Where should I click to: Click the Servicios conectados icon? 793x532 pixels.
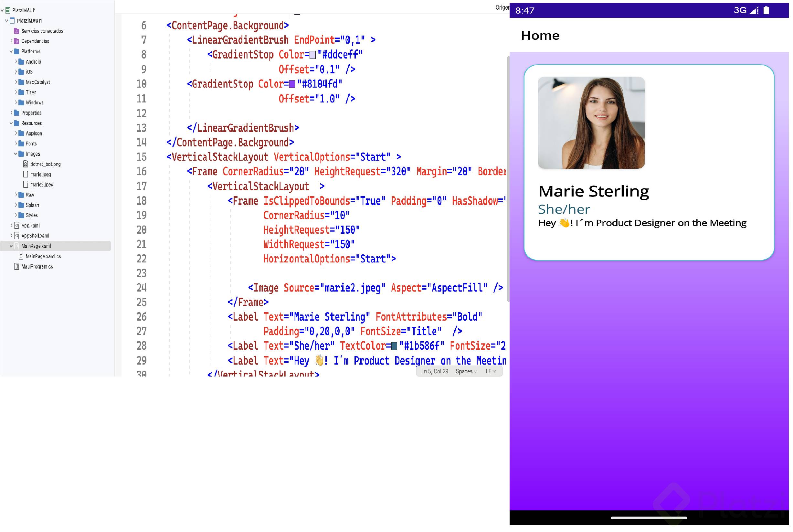click(x=16, y=31)
